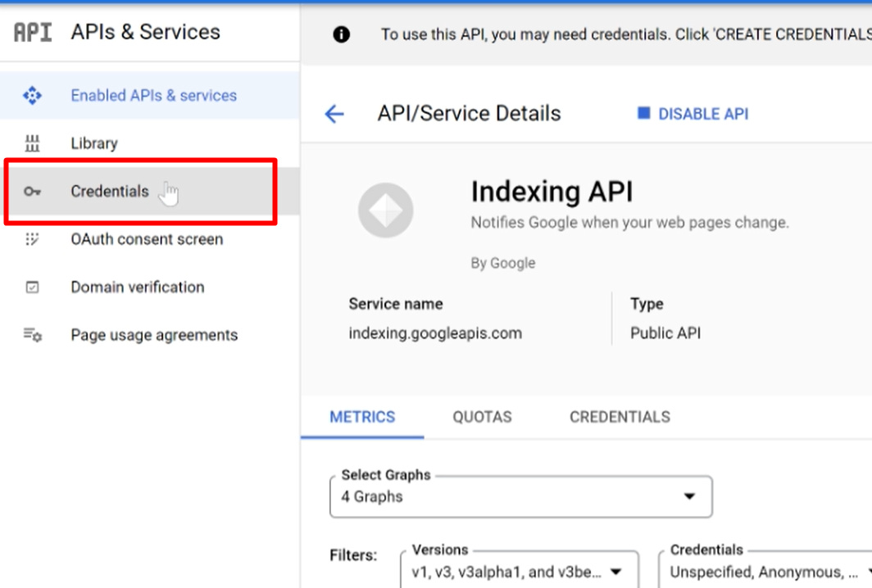Open Enabled APIs & services page
The width and height of the screenshot is (872, 588).
pos(150,95)
